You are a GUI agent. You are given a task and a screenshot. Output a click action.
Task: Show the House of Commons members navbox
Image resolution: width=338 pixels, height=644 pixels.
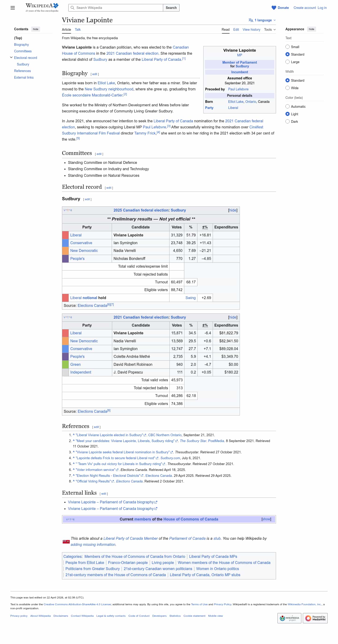266,519
